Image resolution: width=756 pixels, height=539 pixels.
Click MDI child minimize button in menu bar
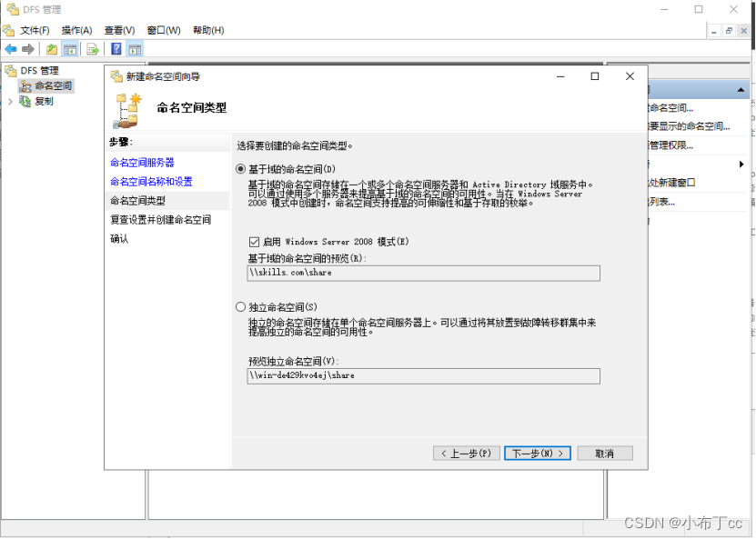coord(714,31)
